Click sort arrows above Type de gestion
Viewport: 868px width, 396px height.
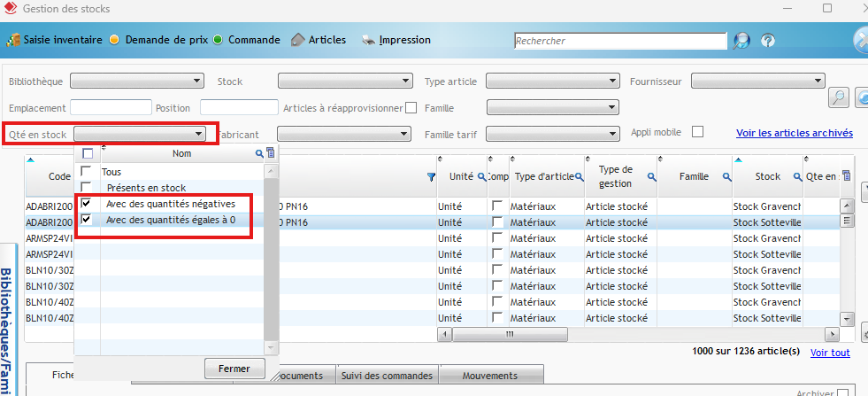point(588,159)
